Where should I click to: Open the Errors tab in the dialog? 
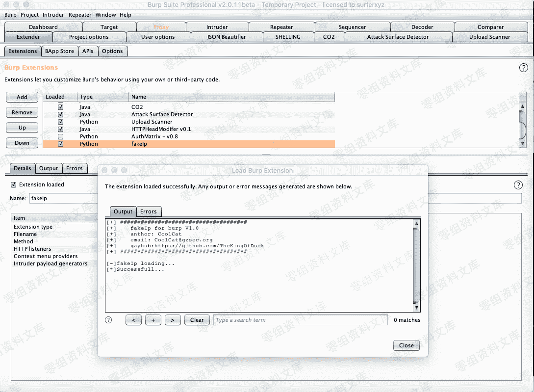click(148, 211)
